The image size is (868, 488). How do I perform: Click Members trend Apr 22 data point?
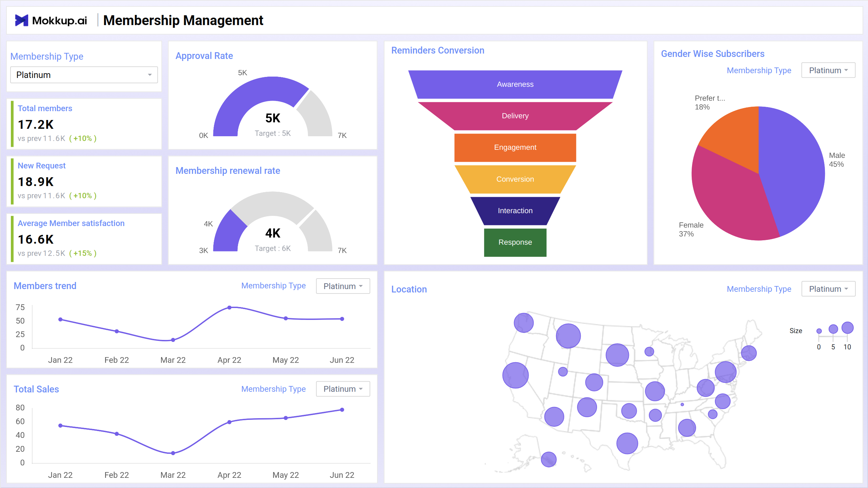pos(230,308)
